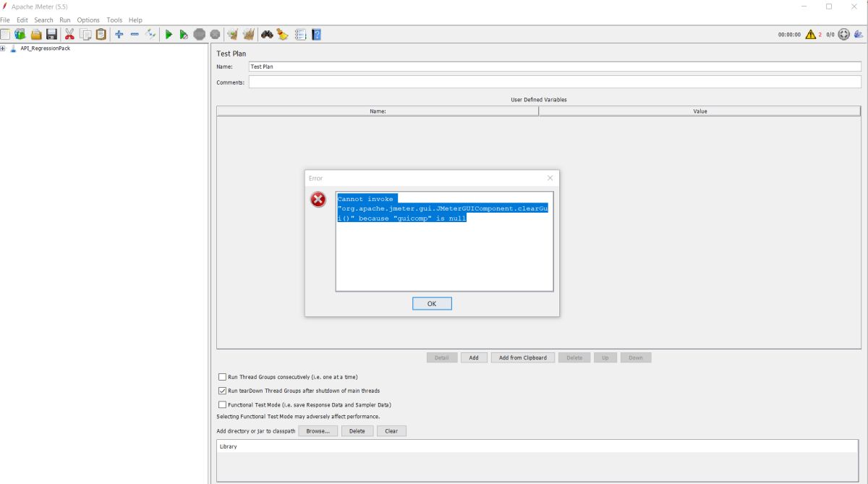Image resolution: width=868 pixels, height=484 pixels.
Task: Click the Paste clipboard icon
Action: [x=101, y=34]
